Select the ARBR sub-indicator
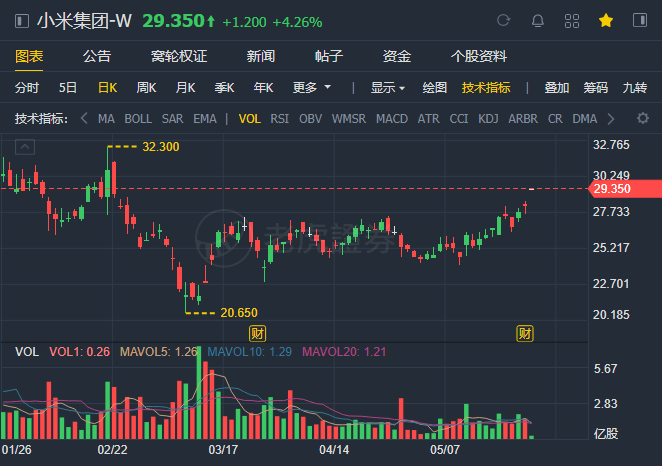662x466 pixels. click(x=523, y=119)
